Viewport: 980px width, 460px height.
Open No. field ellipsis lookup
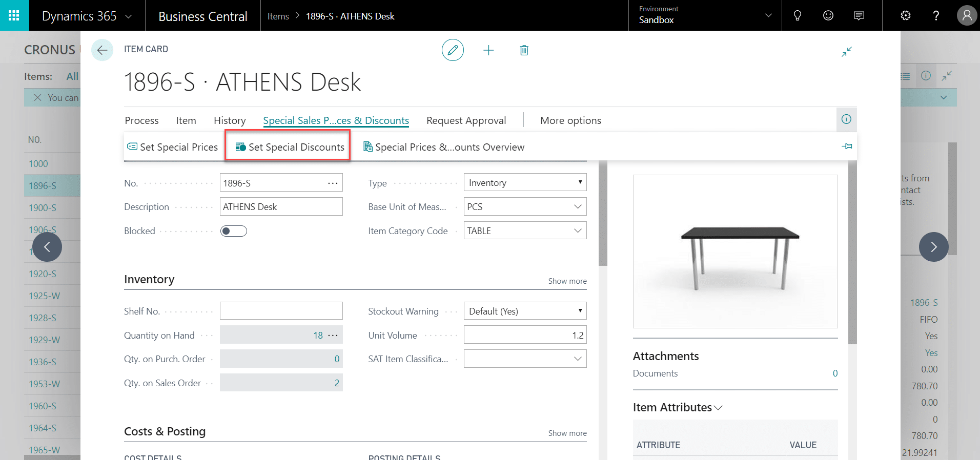coord(333,183)
